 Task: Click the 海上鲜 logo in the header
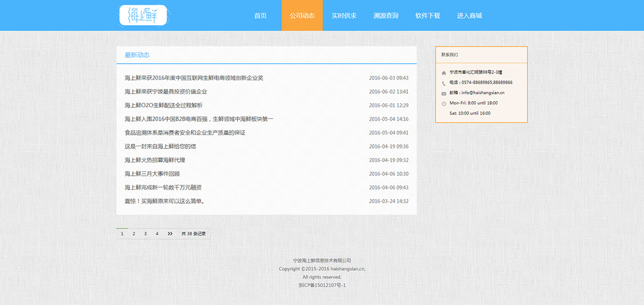(x=143, y=16)
